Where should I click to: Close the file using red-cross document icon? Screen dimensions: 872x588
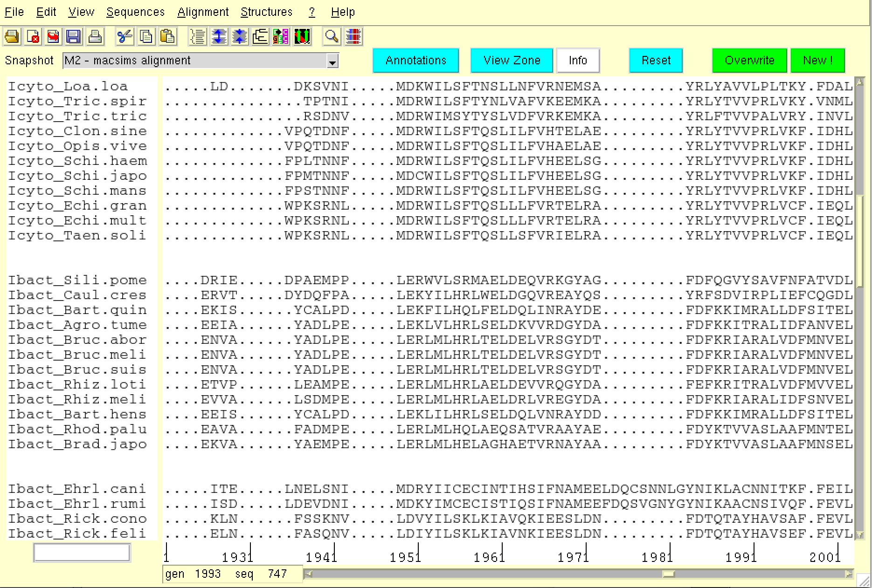click(x=34, y=36)
